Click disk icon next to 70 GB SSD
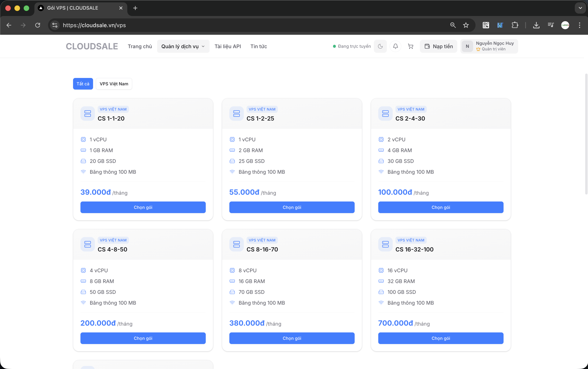The height and width of the screenshot is (369, 588). coord(232,292)
